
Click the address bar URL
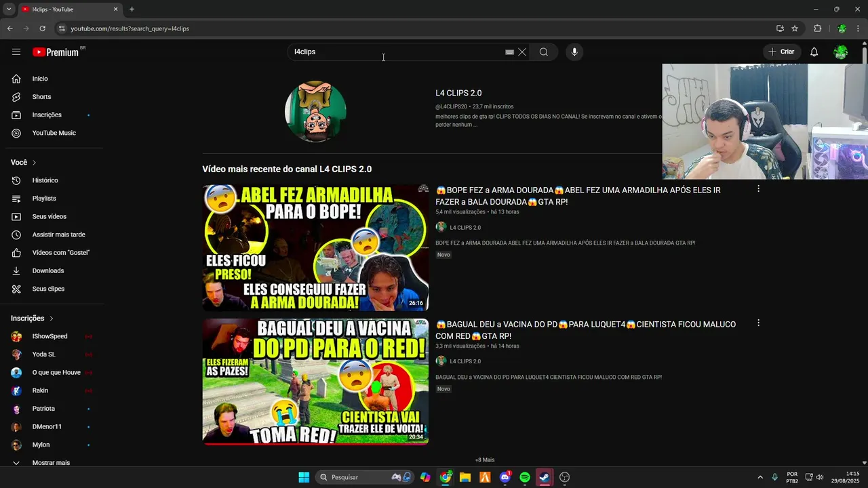coord(130,28)
